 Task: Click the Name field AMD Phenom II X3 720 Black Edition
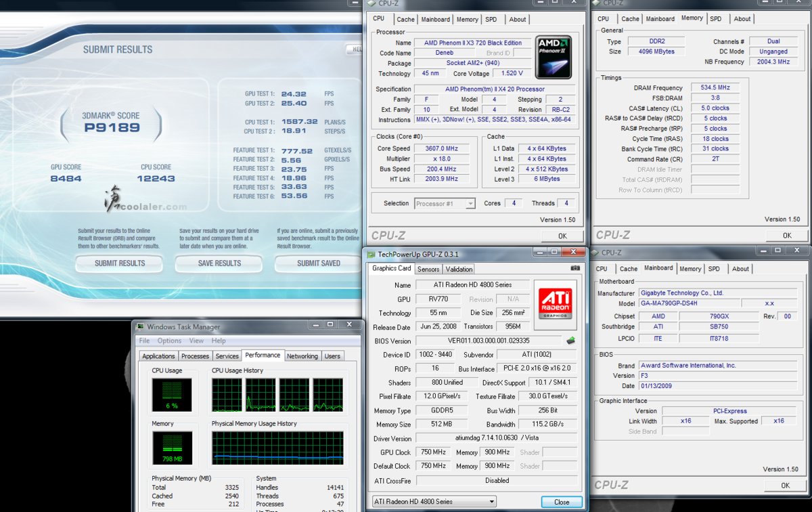coord(472,43)
